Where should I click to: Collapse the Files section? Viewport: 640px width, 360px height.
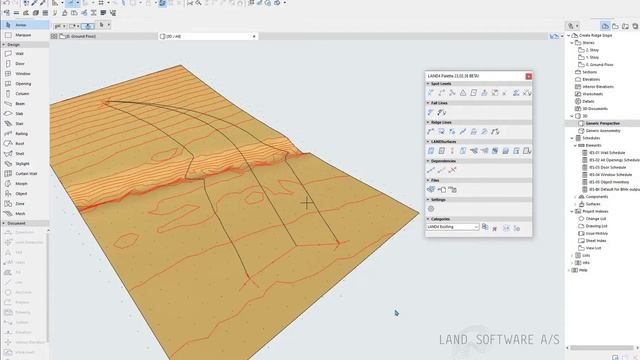(428, 180)
